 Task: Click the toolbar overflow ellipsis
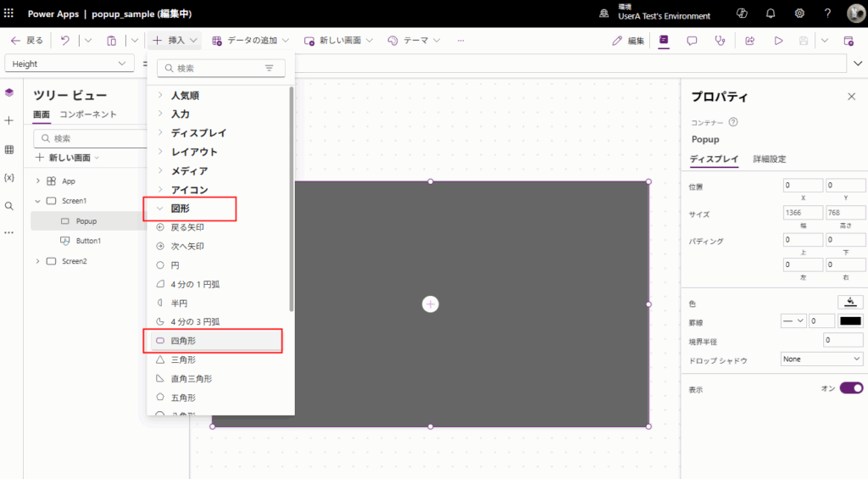[x=460, y=41]
